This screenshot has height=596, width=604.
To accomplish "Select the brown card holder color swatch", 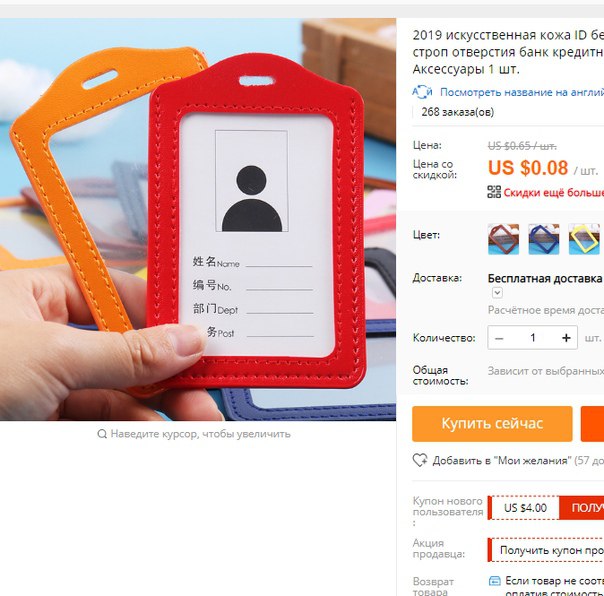I will [503, 239].
